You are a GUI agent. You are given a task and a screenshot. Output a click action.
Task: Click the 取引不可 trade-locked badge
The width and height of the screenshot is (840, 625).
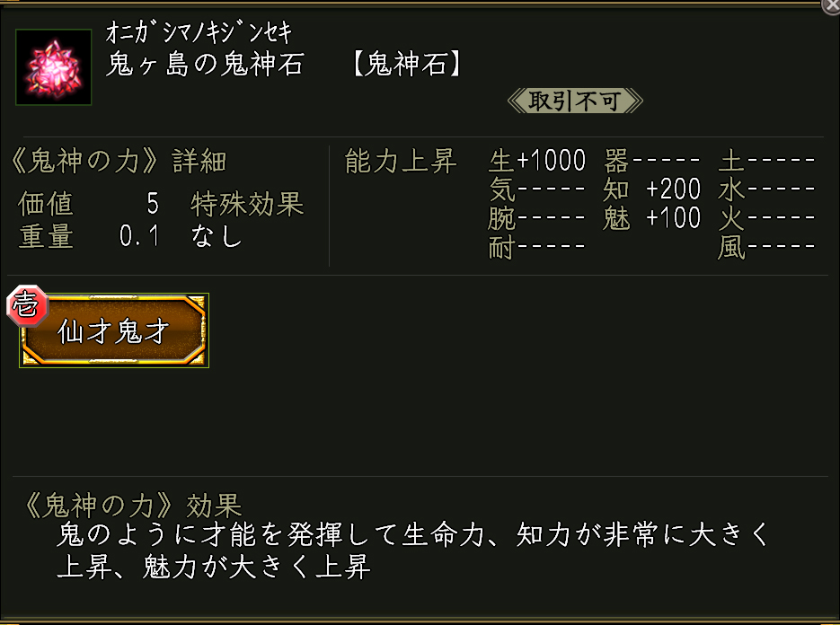pyautogui.click(x=575, y=101)
